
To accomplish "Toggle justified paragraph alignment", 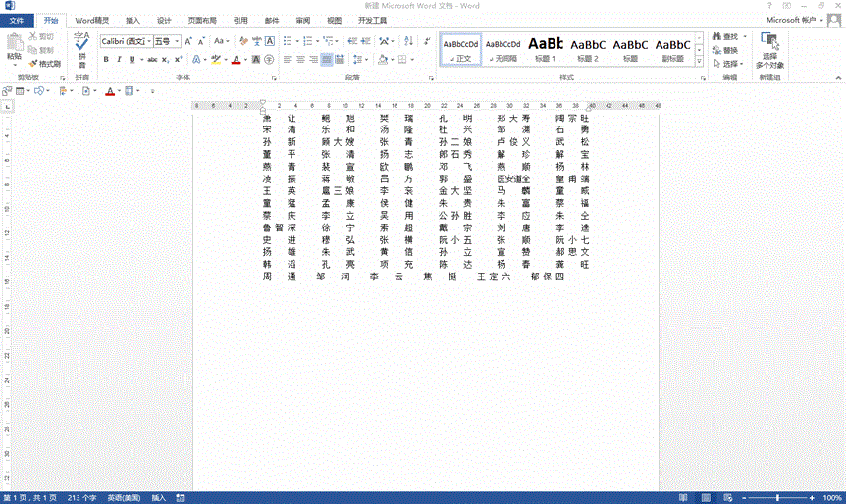I will click(327, 60).
